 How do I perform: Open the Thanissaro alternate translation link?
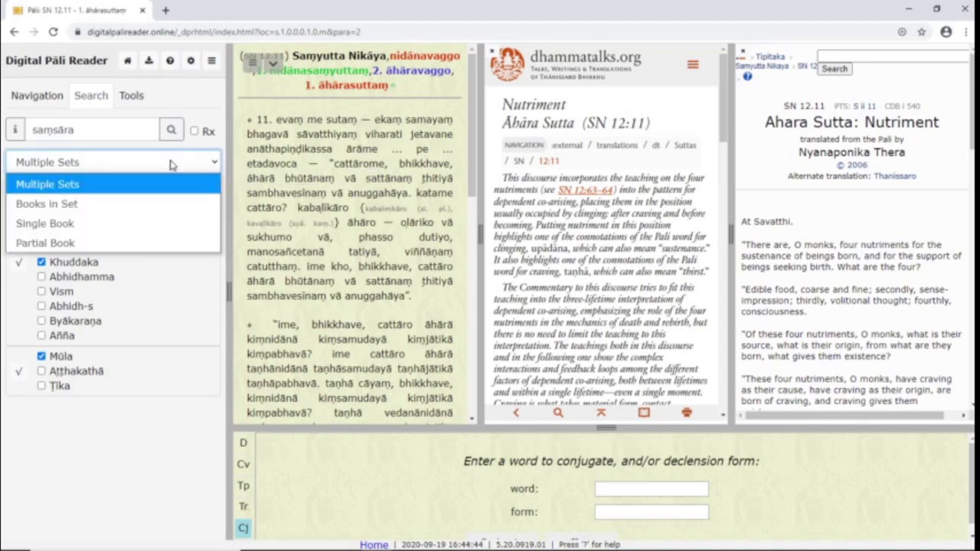(x=894, y=176)
